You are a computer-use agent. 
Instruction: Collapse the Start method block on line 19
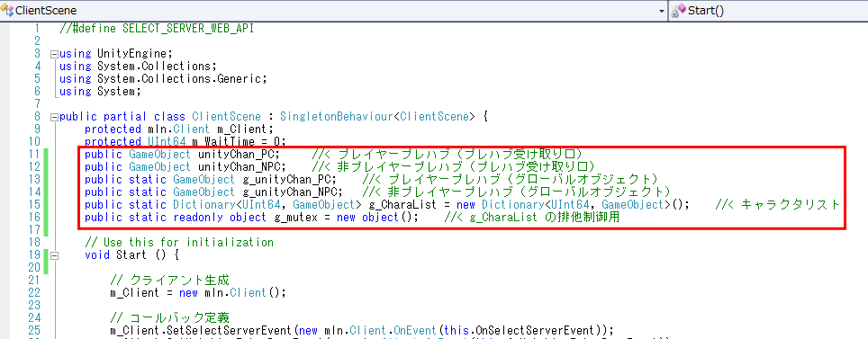[54, 256]
